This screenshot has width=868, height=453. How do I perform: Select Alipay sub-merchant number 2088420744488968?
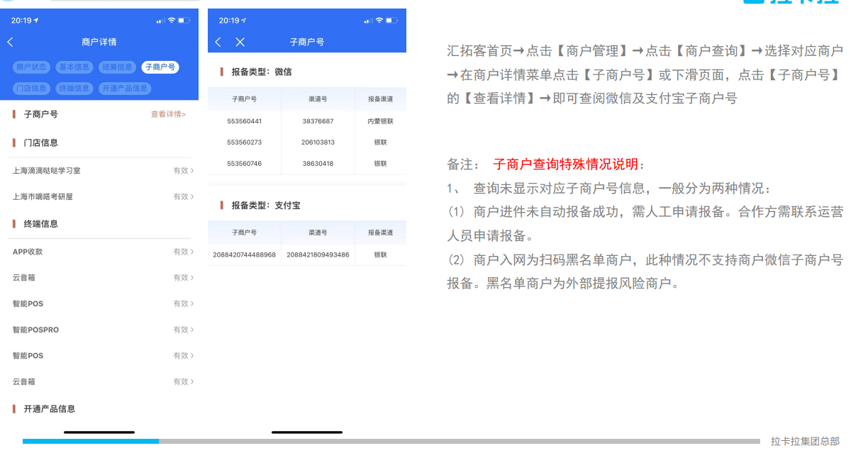(245, 255)
